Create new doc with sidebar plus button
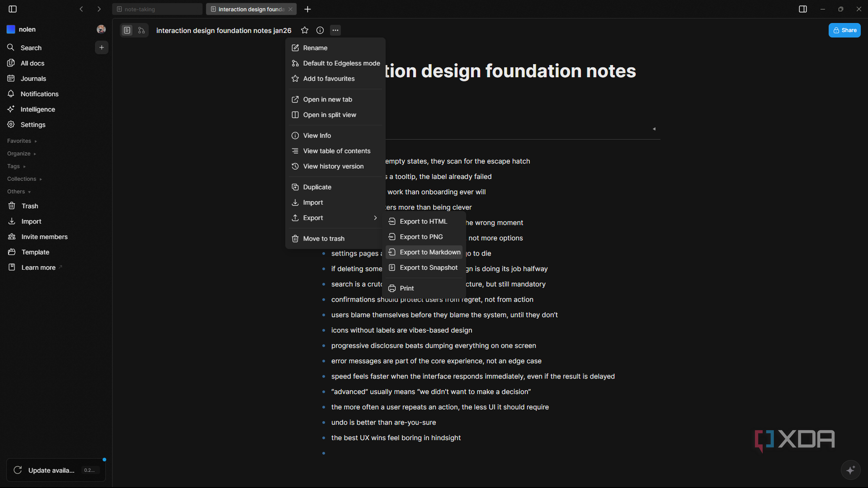Viewport: 868px width, 488px height. click(102, 47)
